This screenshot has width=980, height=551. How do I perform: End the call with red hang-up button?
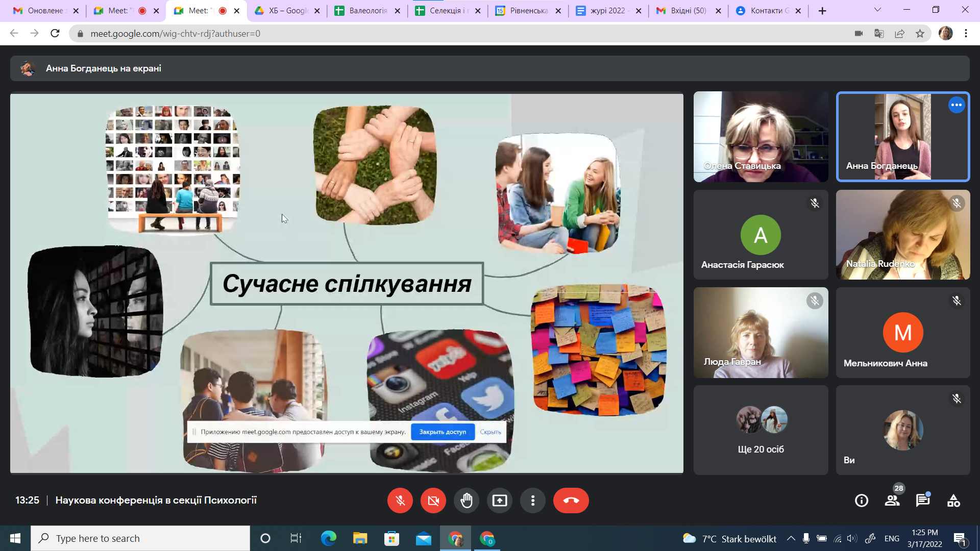(x=571, y=500)
